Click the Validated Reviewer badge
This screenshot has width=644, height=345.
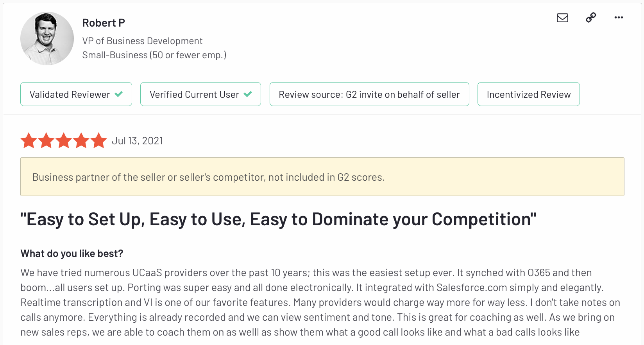coord(76,94)
